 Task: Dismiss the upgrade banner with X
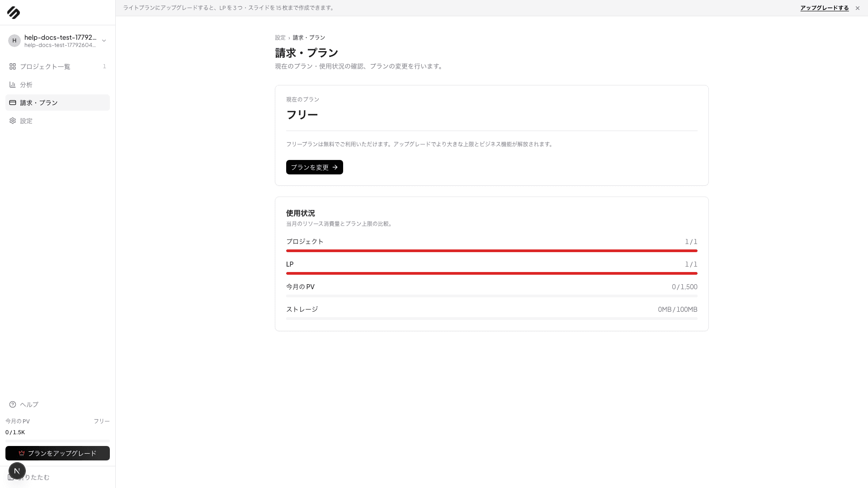pyautogui.click(x=858, y=8)
